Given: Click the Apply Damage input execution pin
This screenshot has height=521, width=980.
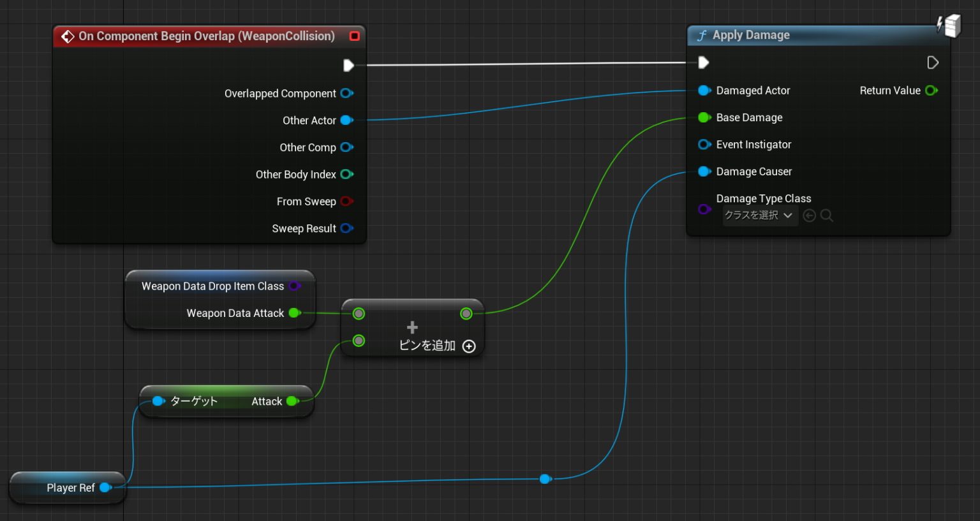Looking at the screenshot, I should 703,62.
